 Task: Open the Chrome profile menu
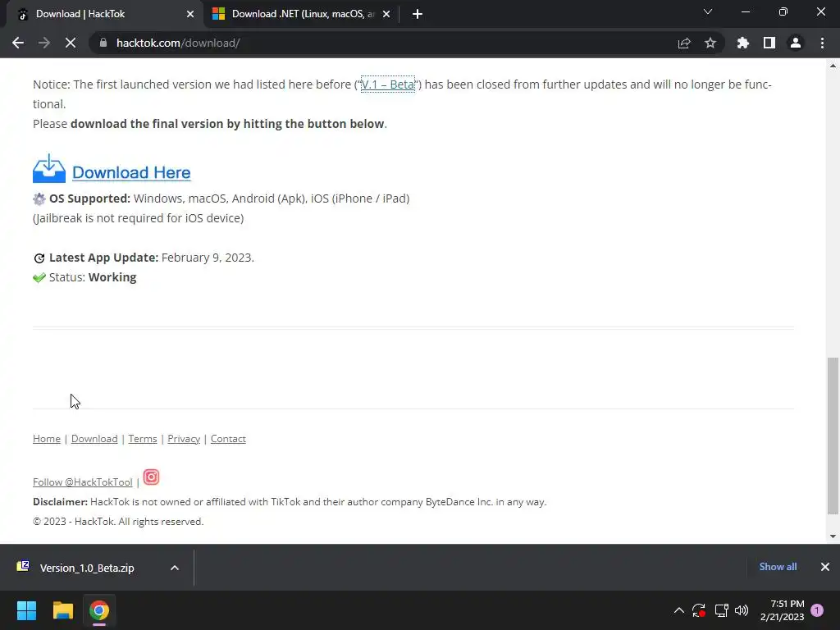pyautogui.click(x=796, y=43)
